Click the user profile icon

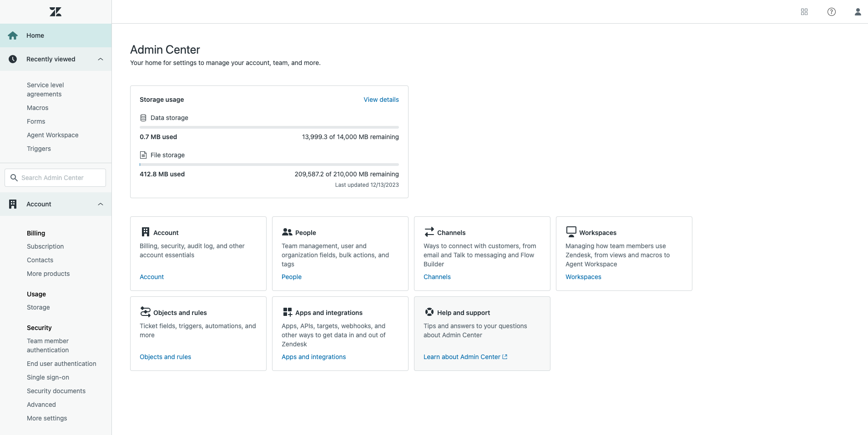[857, 11]
